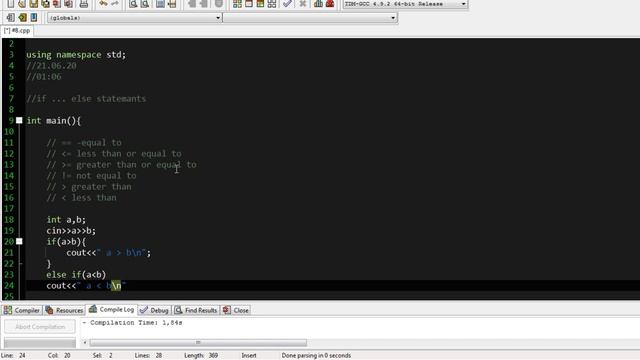Click the 'Compilation Time: 1,84s' log line
The height and width of the screenshot is (360, 640).
coord(133,322)
